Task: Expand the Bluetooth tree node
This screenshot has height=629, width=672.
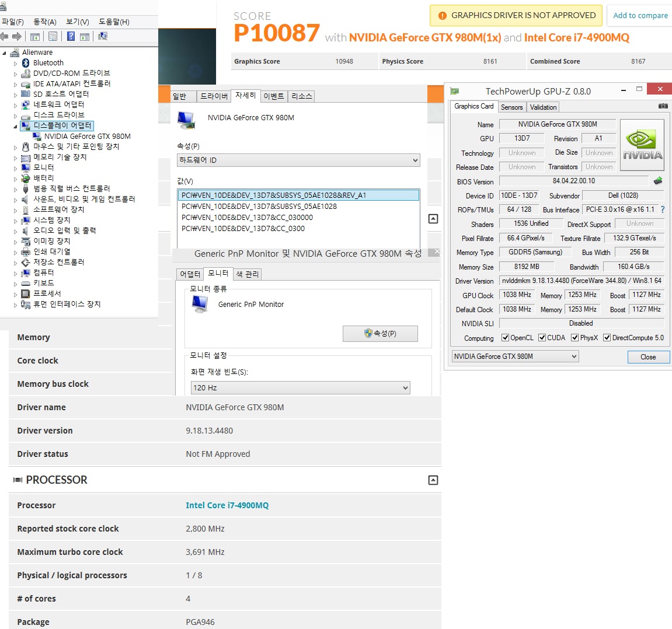Action: (15, 64)
